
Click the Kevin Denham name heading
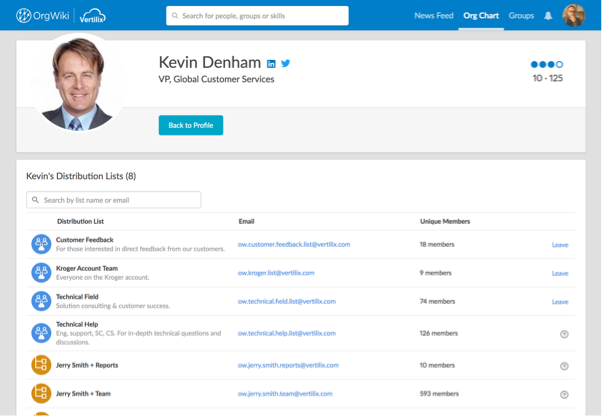[x=210, y=62]
